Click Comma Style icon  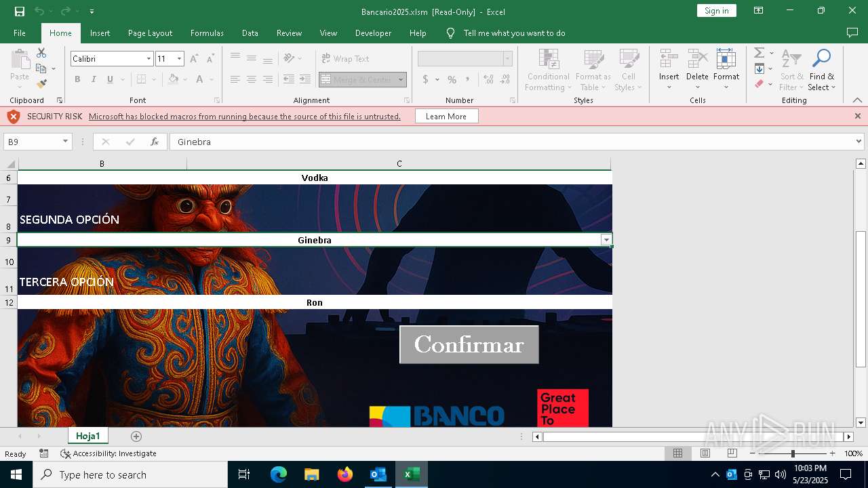468,79
